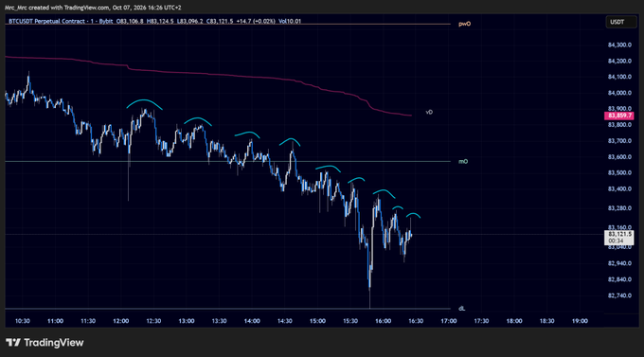Click the 10:30 time axis label
This screenshot has height=357, width=644.
pos(22,321)
